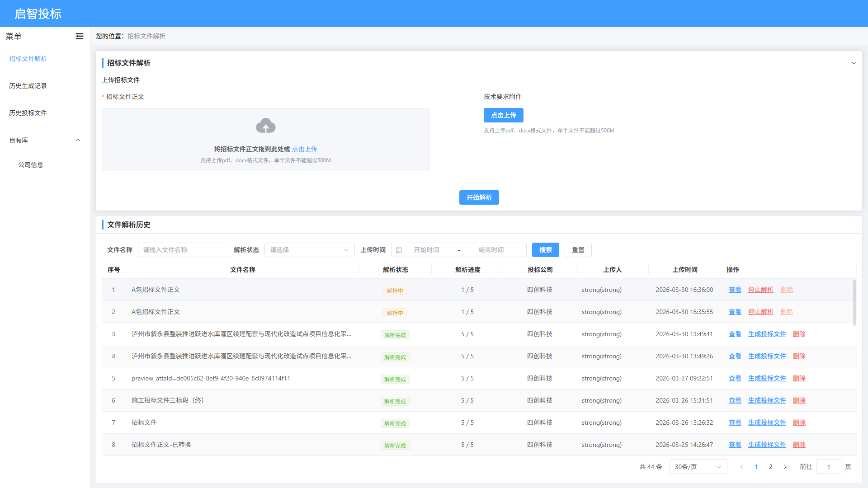Image resolution: width=868 pixels, height=488 pixels.
Task: Click the calendar icon in date range
Action: click(x=399, y=250)
